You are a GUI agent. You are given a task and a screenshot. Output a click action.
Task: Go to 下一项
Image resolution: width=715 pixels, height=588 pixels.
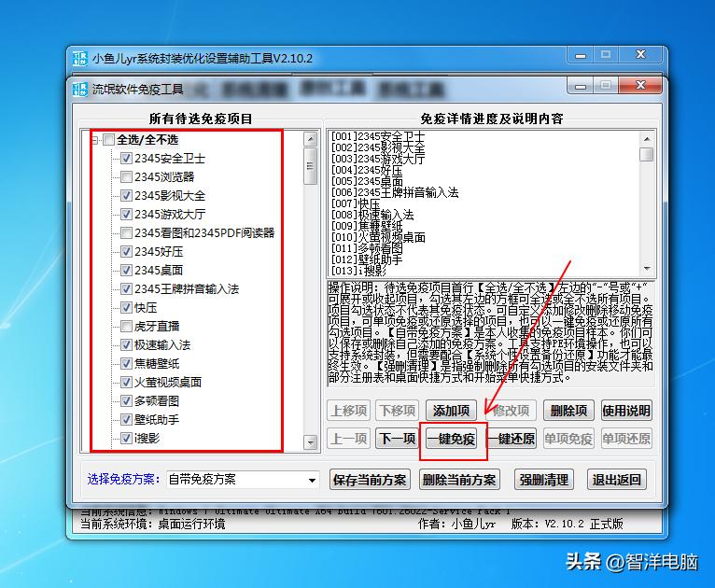(x=398, y=439)
